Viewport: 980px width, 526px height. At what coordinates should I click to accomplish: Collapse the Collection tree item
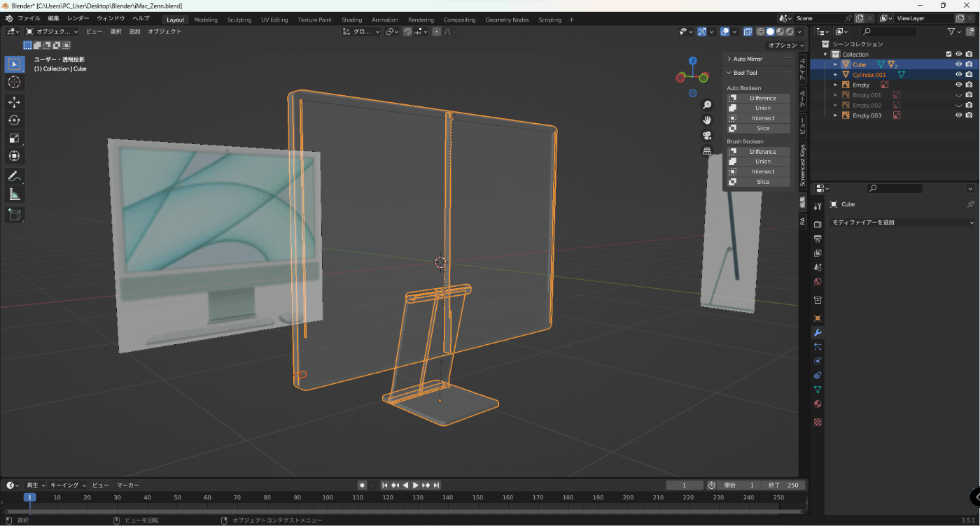[x=826, y=54]
